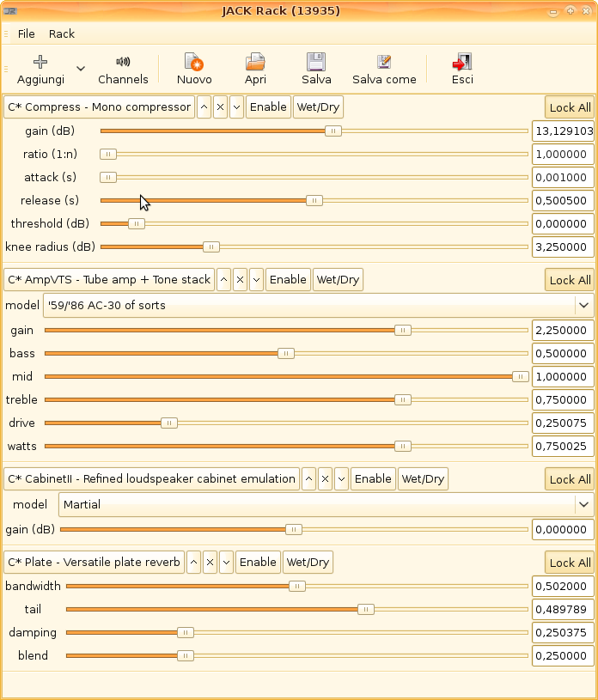598x700 pixels.
Task: Save rack with Salva floppy icon
Action: click(x=316, y=62)
